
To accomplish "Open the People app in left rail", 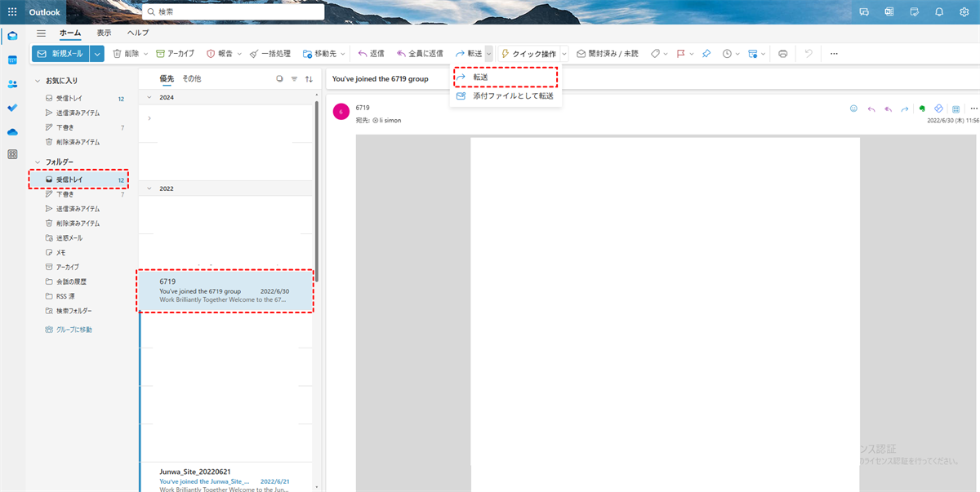I will tap(12, 83).
